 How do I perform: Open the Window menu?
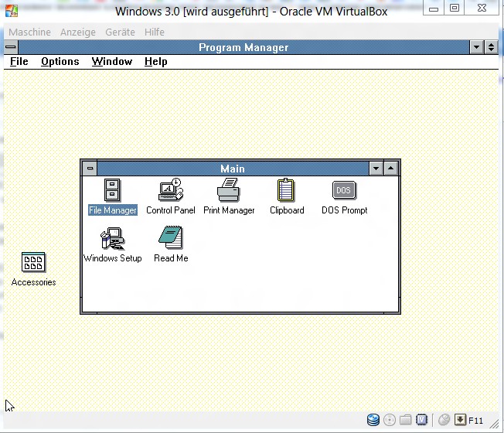(x=112, y=61)
